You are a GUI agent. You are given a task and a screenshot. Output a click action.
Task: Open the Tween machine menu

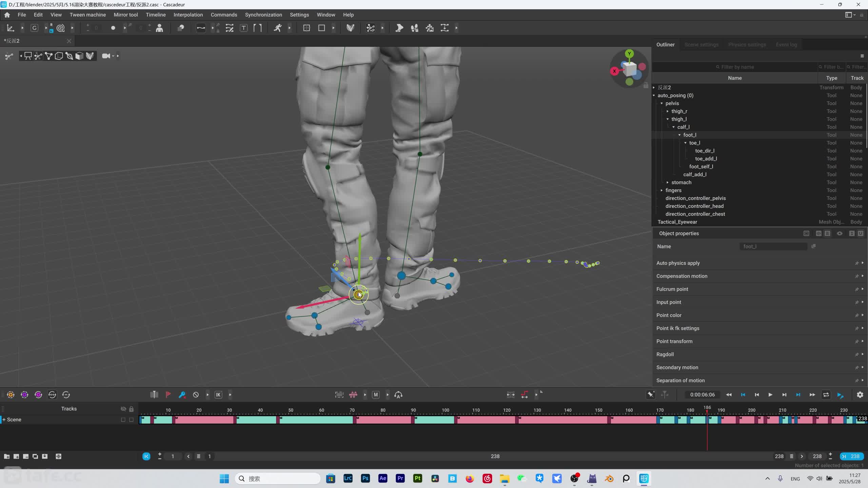coord(87,15)
